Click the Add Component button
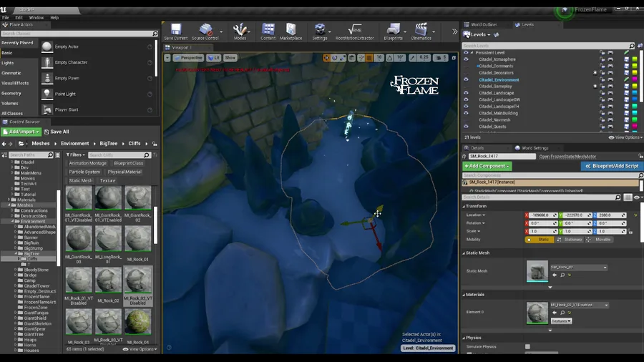The height and width of the screenshot is (362, 644). coord(487,166)
